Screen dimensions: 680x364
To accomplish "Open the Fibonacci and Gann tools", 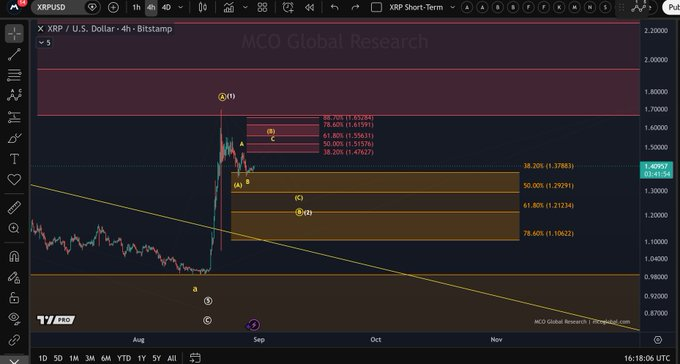I will click(x=14, y=75).
